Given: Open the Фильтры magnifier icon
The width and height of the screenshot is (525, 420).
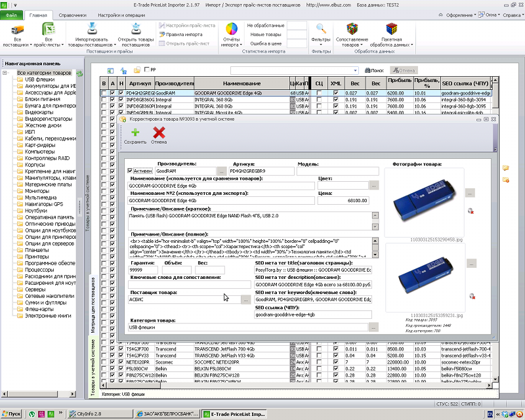Looking at the screenshot, I should point(321,29).
